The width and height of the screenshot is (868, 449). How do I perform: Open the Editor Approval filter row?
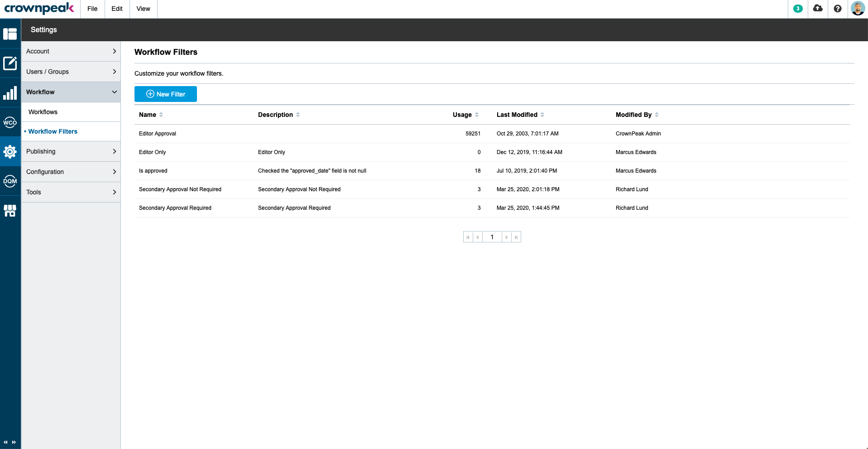(x=492, y=134)
